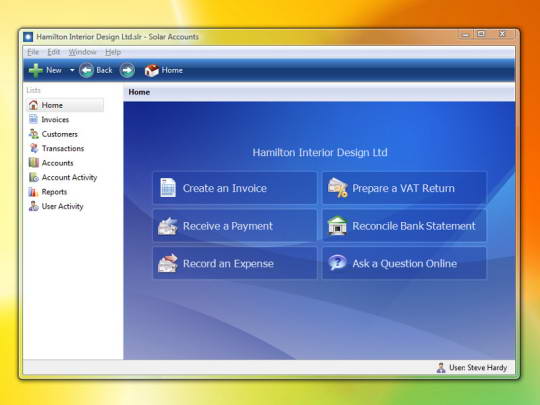Image resolution: width=540 pixels, height=405 pixels.
Task: Click the Record an Expense text
Action: click(228, 264)
